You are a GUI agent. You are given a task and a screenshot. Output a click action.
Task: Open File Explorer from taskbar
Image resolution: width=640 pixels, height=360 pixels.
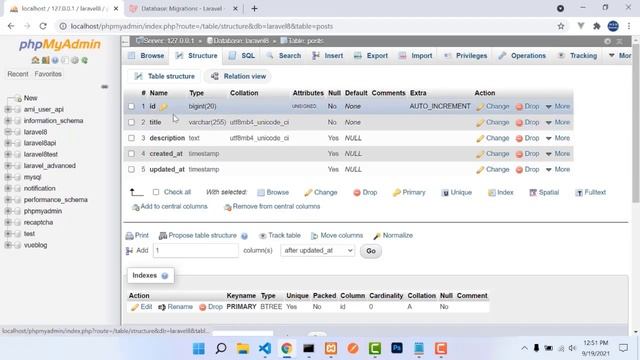243,349
